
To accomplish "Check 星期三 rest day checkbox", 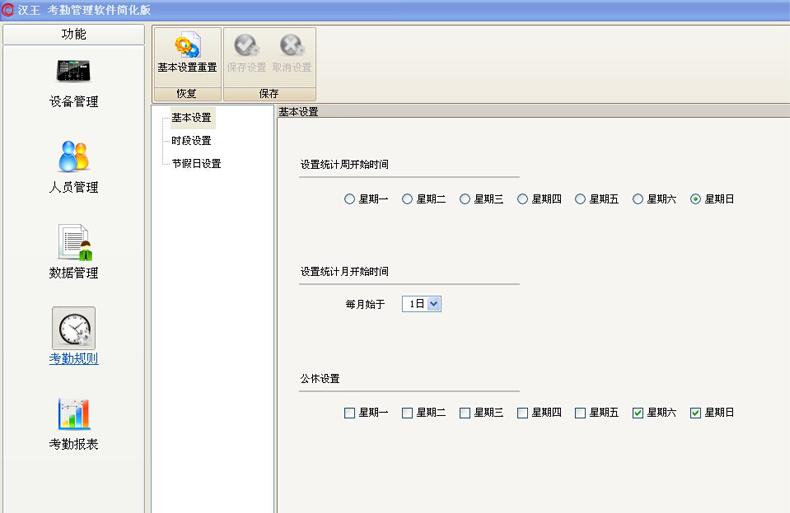I will click(465, 412).
